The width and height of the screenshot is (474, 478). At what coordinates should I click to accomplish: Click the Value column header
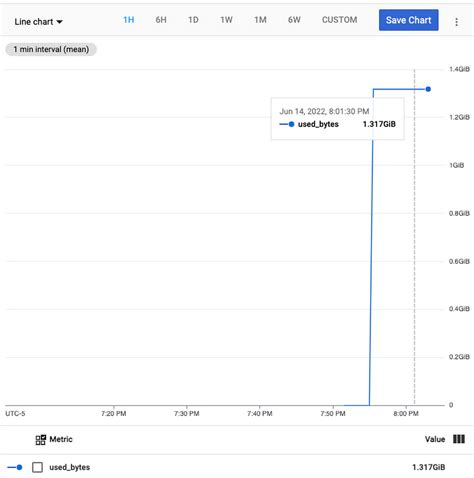[435, 439]
